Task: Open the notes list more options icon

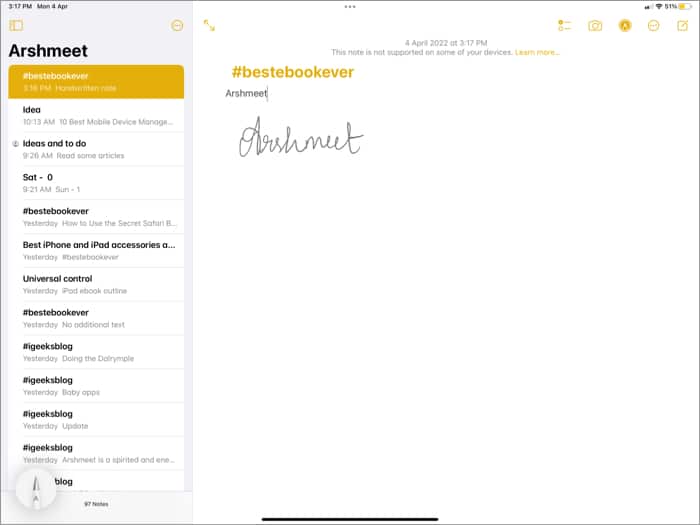Action: (x=177, y=25)
